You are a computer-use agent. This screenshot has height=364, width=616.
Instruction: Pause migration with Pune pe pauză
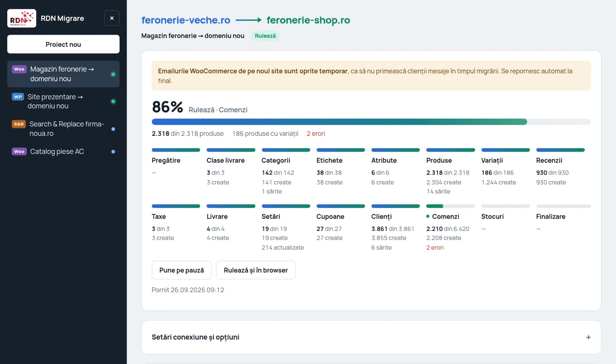(182, 270)
